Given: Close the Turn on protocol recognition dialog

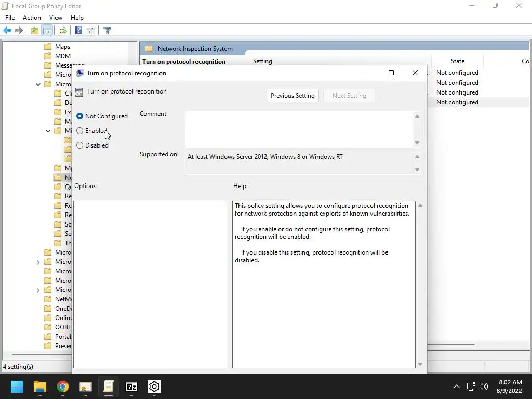Looking at the screenshot, I should coord(415,73).
